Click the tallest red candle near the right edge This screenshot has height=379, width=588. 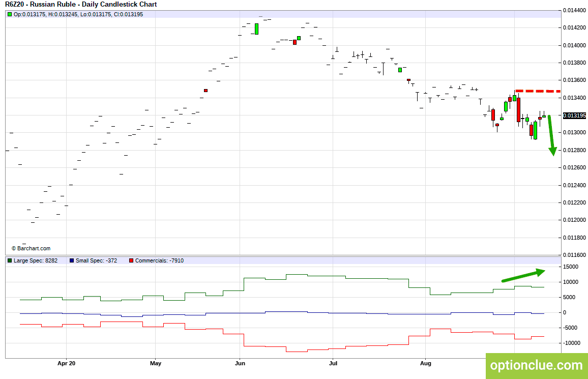[x=519, y=110]
